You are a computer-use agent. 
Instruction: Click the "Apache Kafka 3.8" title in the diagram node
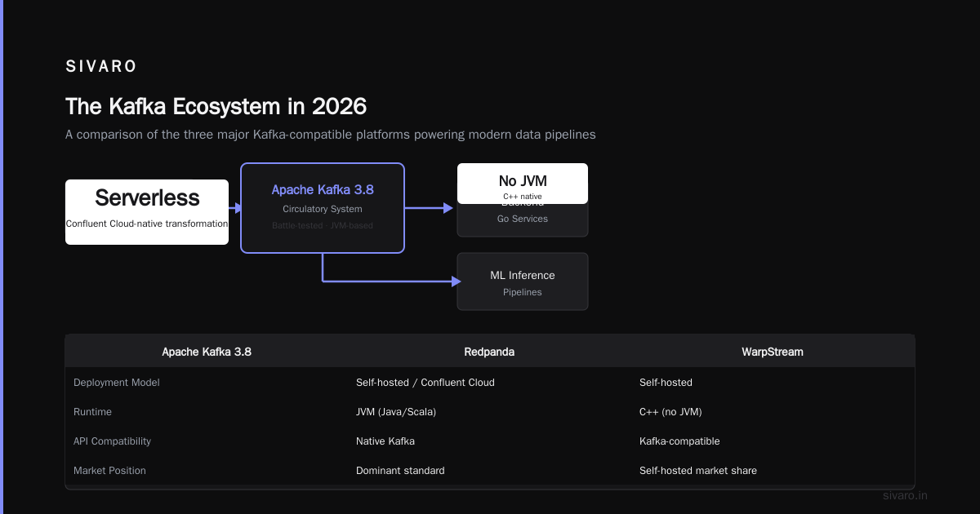tap(323, 189)
